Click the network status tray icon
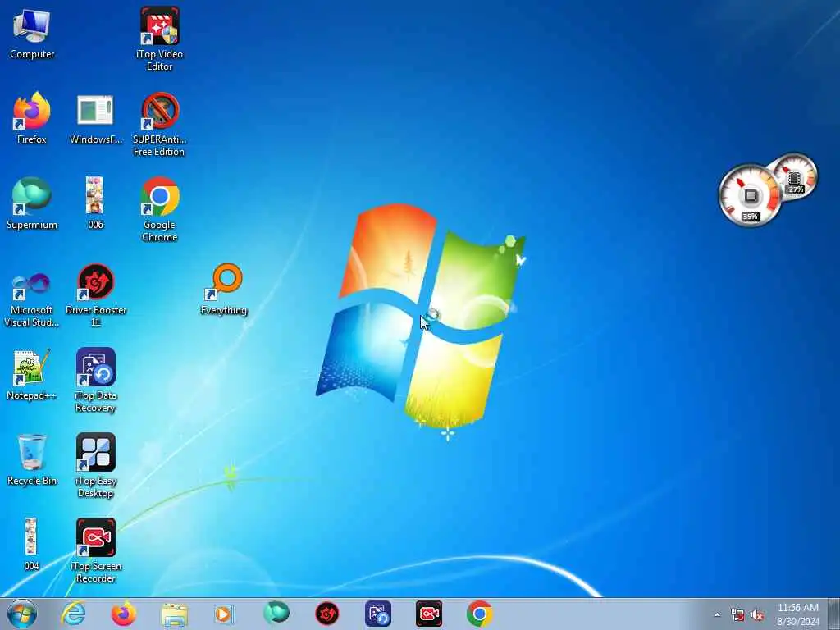 pos(737,615)
